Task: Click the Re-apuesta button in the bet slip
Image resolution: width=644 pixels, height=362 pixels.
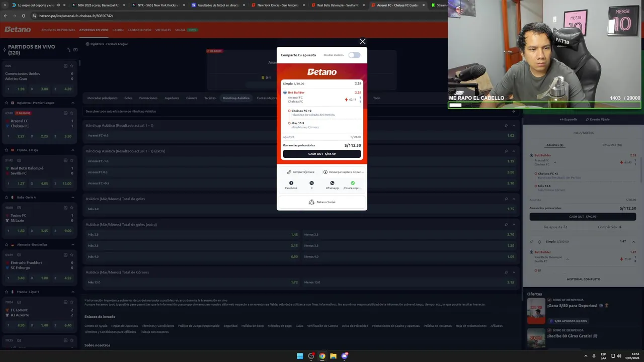Action: point(555,227)
